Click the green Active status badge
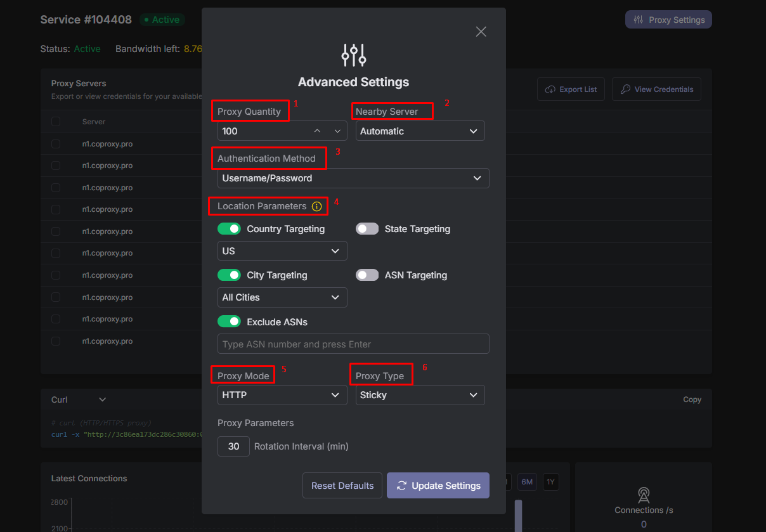Screen dimensions: 766x532 (x=162, y=20)
